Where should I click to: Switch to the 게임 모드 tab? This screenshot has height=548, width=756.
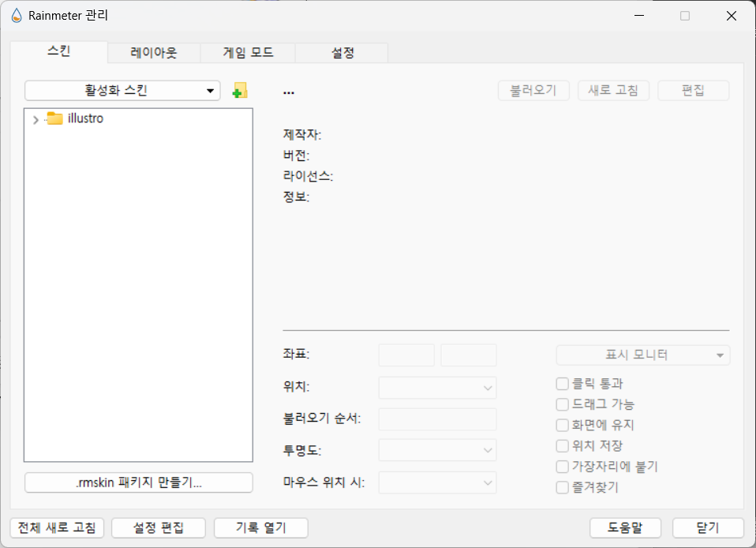(248, 53)
